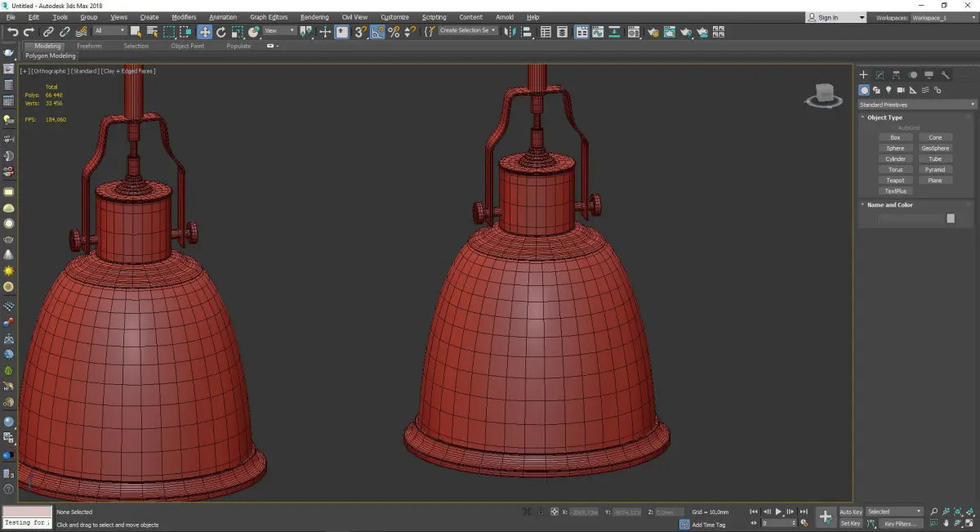Open the Curve Editor icon
The image size is (980, 532).
[598, 32]
